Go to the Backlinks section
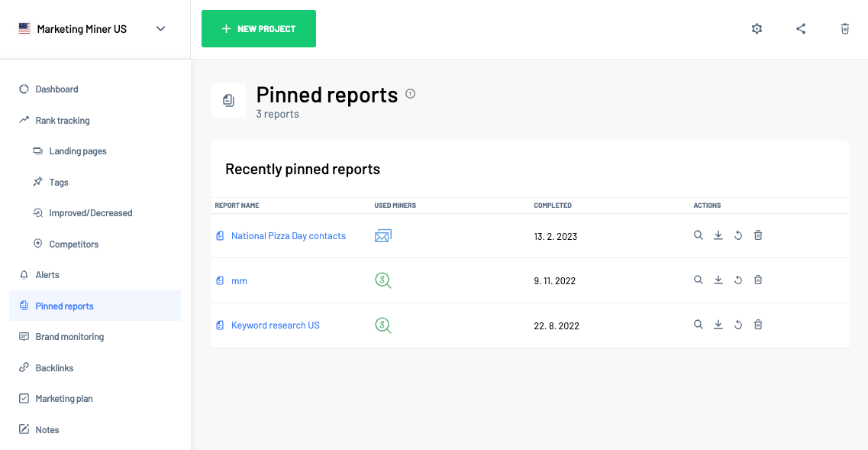Viewport: 868px width, 450px height. point(56,367)
